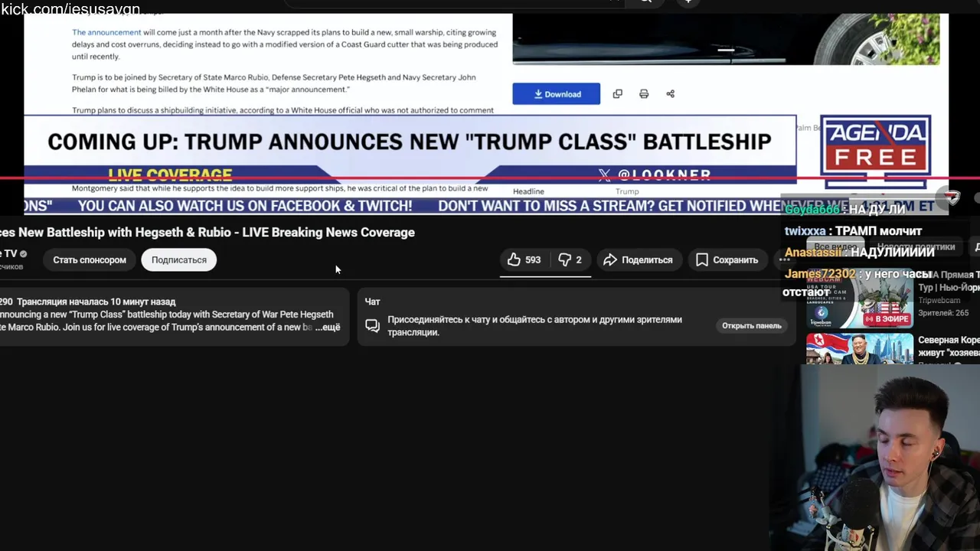The height and width of the screenshot is (551, 980).
Task: Click the Стать спонсором button
Action: point(90,260)
